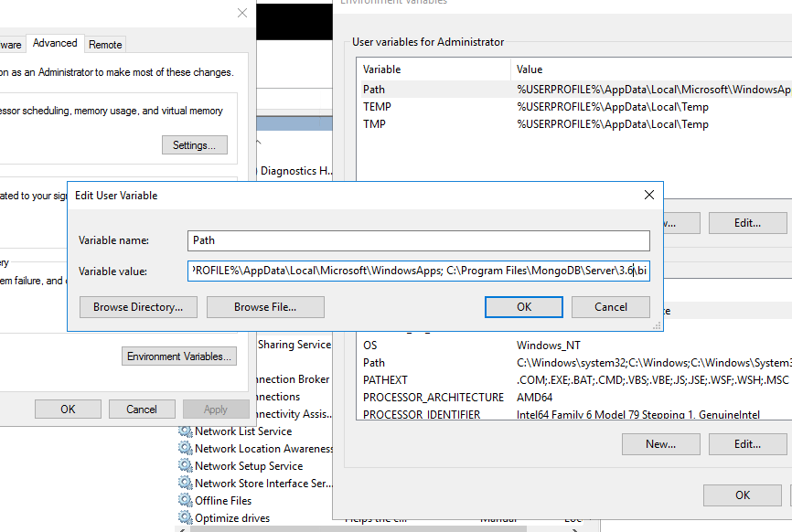Select the Path system variable row
Screen dimensions: 792x532
576,362
